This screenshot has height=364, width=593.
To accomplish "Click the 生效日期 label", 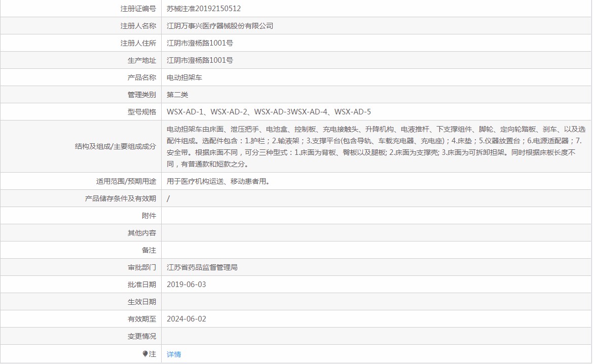I will tap(142, 302).
